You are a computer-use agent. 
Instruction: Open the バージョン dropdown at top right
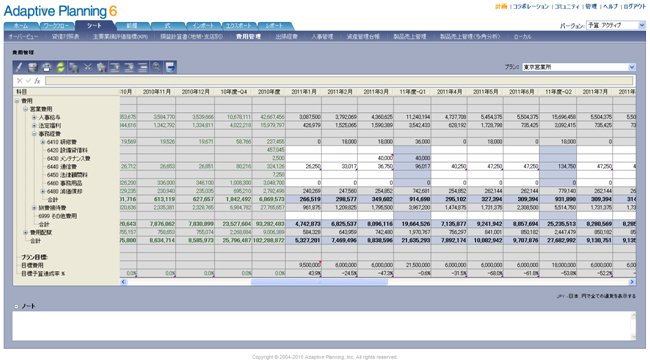616,26
